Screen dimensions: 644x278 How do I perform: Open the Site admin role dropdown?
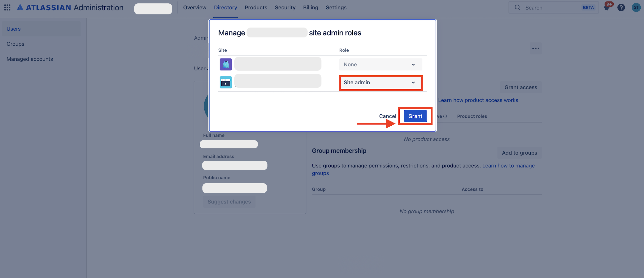pyautogui.click(x=381, y=82)
